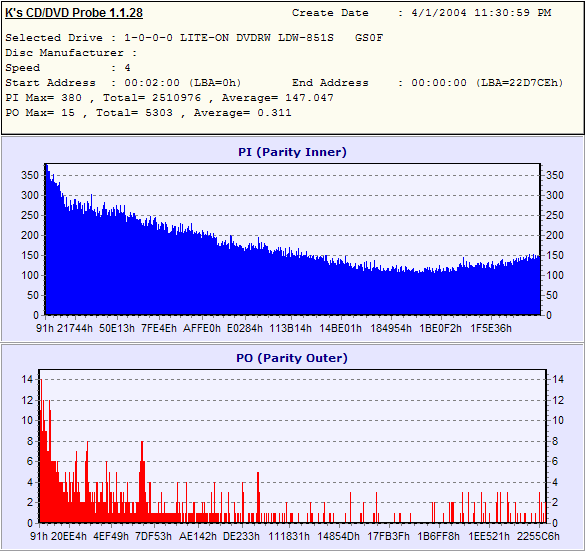585x551 pixels.
Task: Click the 2255C6h marker on PO x-axis
Action: coord(538,536)
